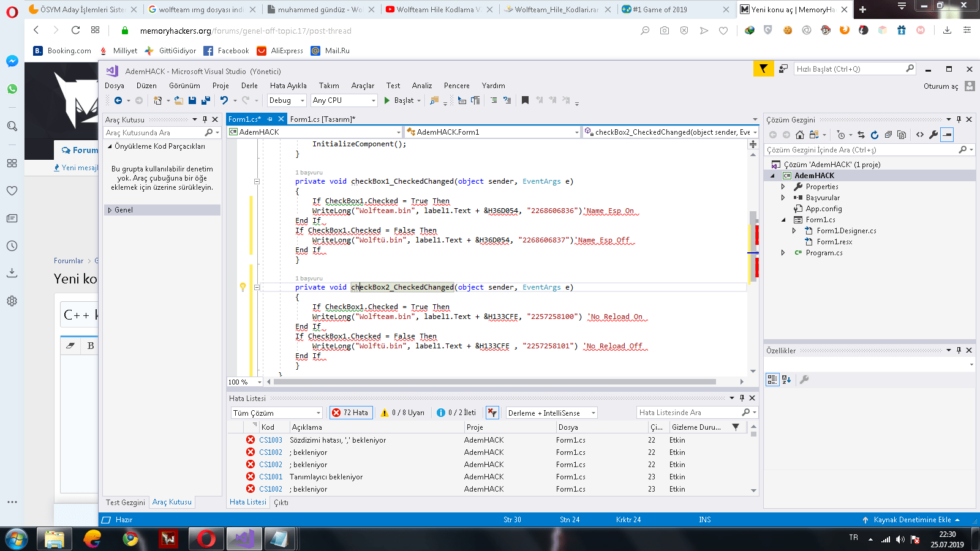Screen dimensions: 980x551
Task: Click the Sync with Active Document icon
Action: click(x=861, y=135)
